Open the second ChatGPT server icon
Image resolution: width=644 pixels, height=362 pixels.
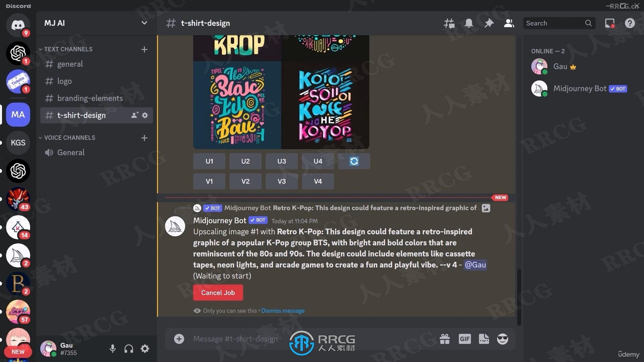point(18,171)
